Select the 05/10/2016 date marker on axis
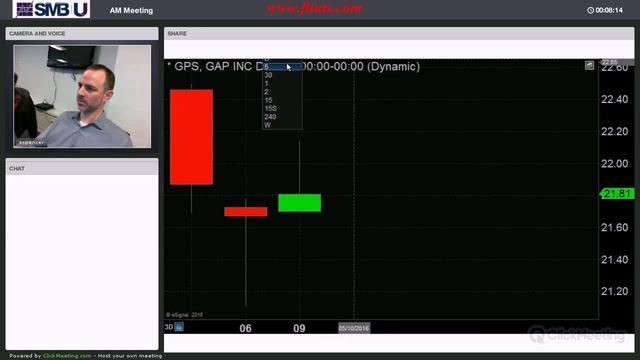Viewport: 640px width, 360px height. click(354, 328)
